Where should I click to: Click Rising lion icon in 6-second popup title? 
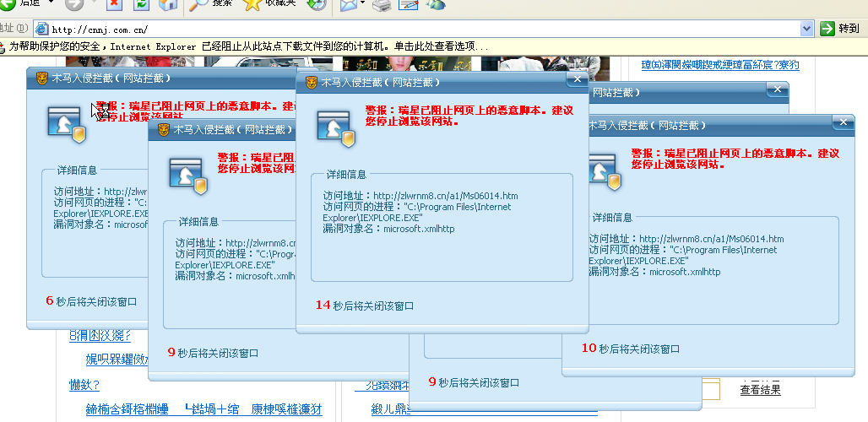(41, 78)
